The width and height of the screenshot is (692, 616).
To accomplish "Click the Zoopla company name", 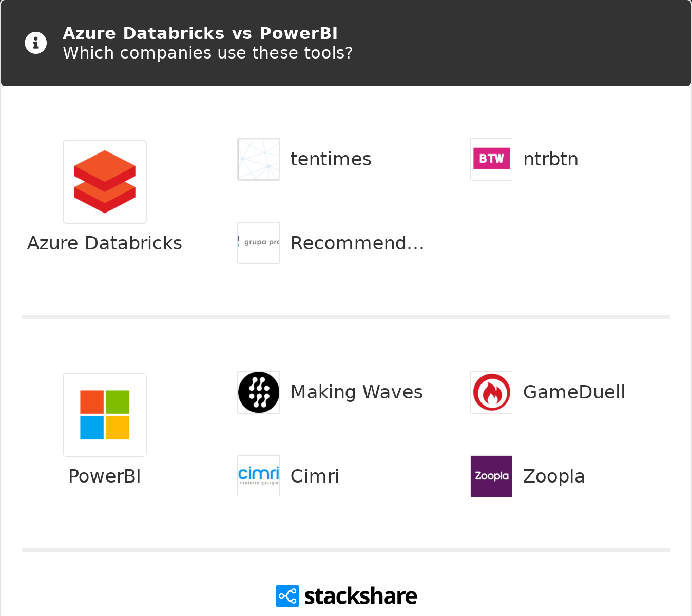I will [x=554, y=476].
